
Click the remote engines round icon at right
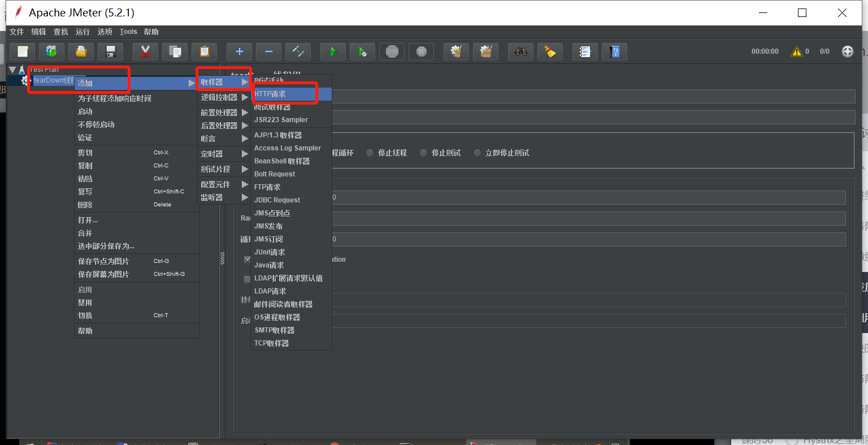point(848,51)
